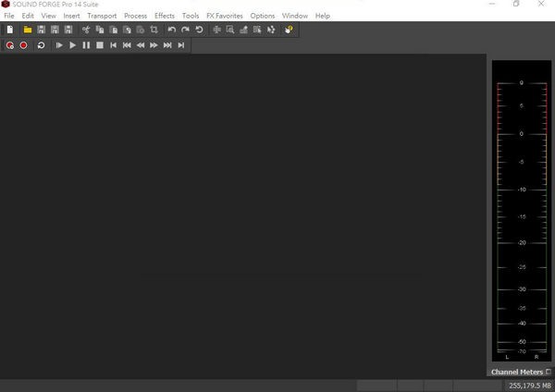
Task: Select the Magnify tool icon
Action: 230,30
